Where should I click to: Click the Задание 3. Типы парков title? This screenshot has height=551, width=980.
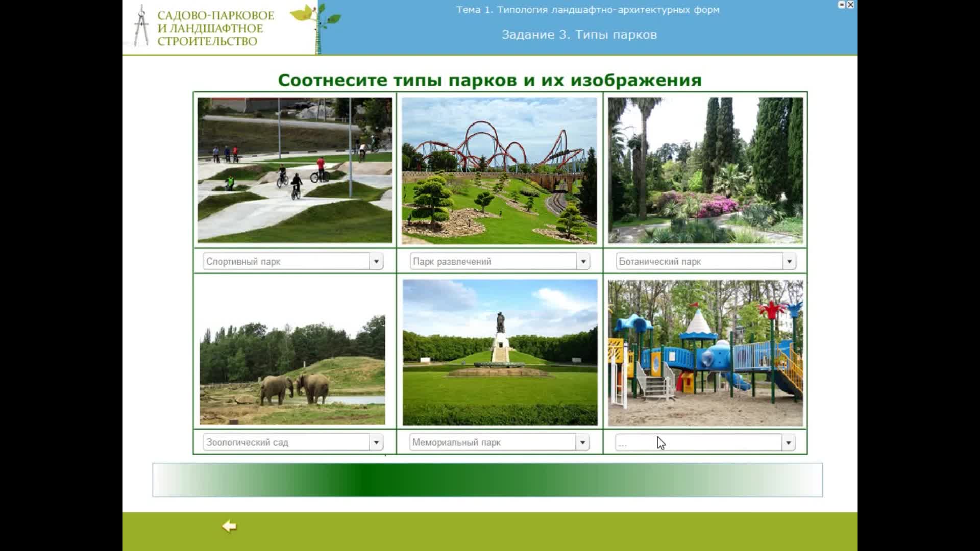point(579,35)
